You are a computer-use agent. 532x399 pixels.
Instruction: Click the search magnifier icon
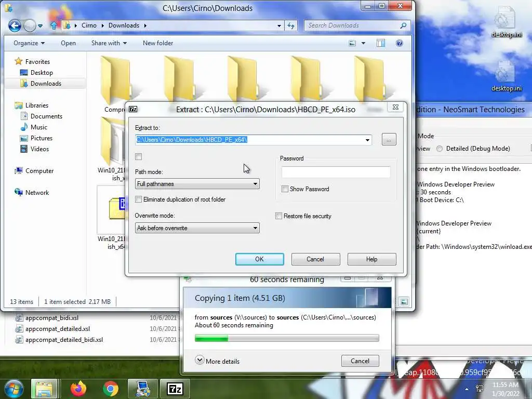pyautogui.click(x=403, y=25)
